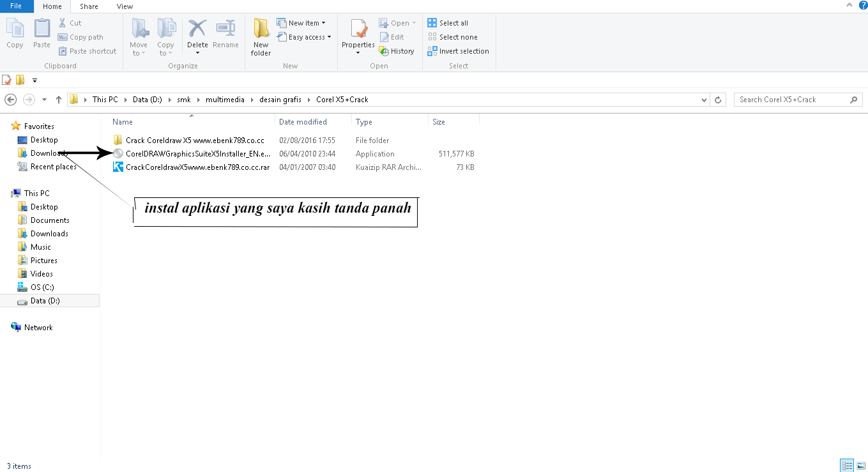Open the Easy access dropdown

(x=304, y=37)
